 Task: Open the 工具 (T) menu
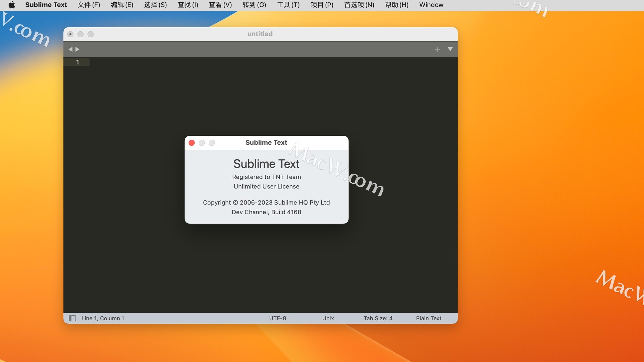pyautogui.click(x=288, y=5)
